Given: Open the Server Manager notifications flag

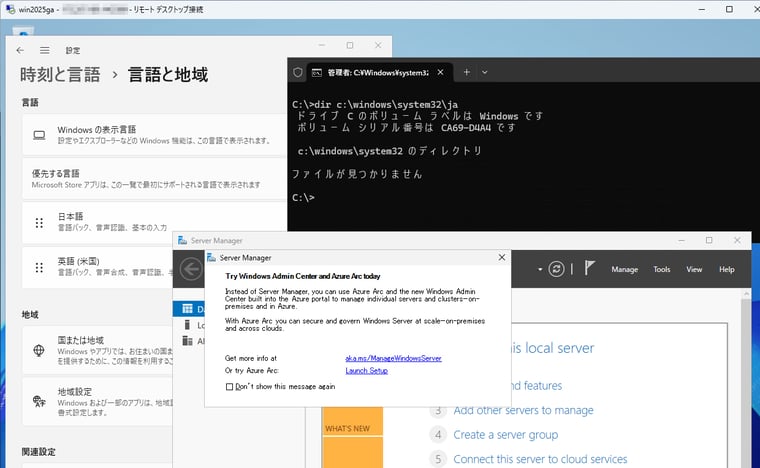Looking at the screenshot, I should (x=589, y=268).
